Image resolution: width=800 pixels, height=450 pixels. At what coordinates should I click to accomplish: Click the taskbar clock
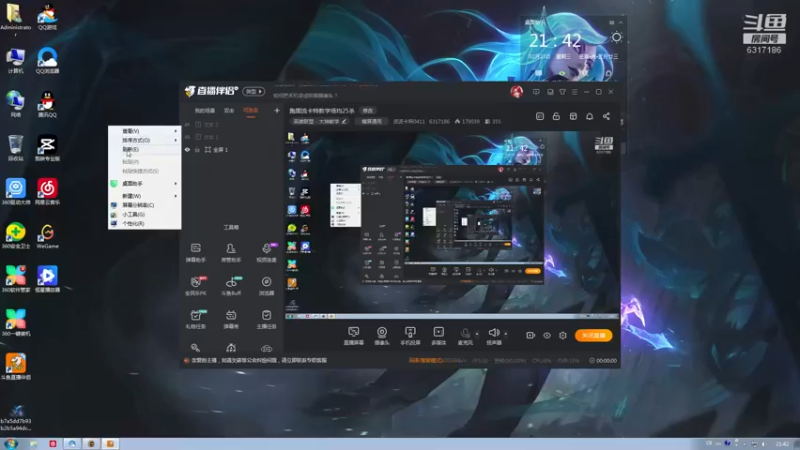coord(782,444)
